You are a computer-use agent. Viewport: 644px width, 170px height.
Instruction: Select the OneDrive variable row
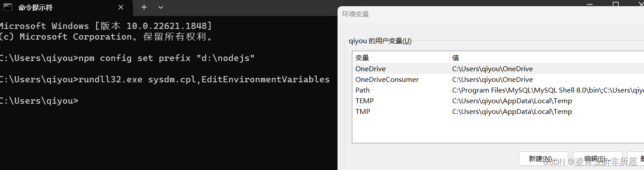pyautogui.click(x=498, y=69)
